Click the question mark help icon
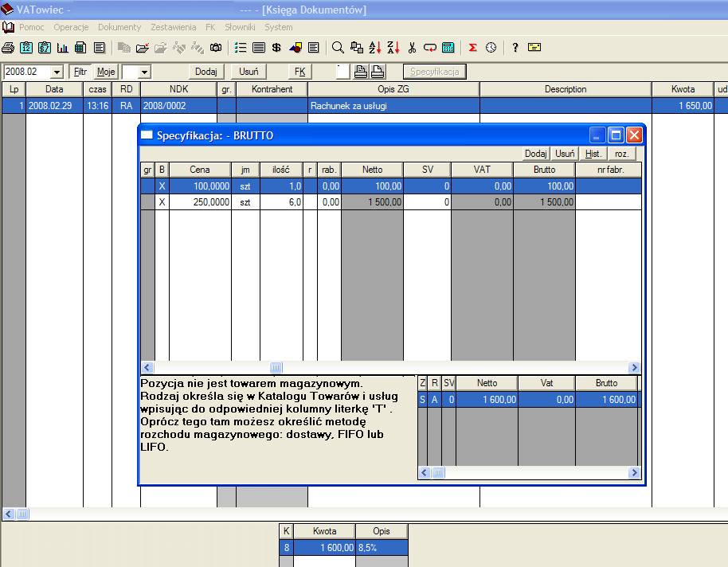This screenshot has width=728, height=567. coord(515,48)
